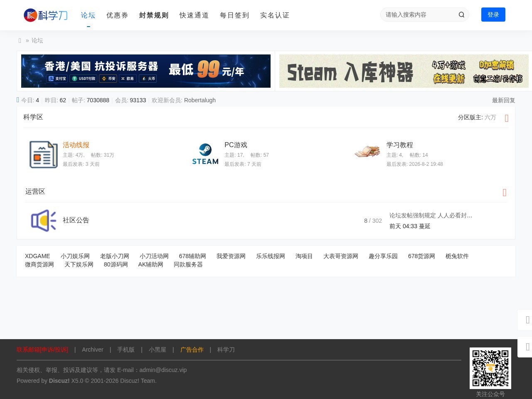Screen dimensions: 532x399
Task: Open the 手机版 footer link
Action: click(x=126, y=350)
